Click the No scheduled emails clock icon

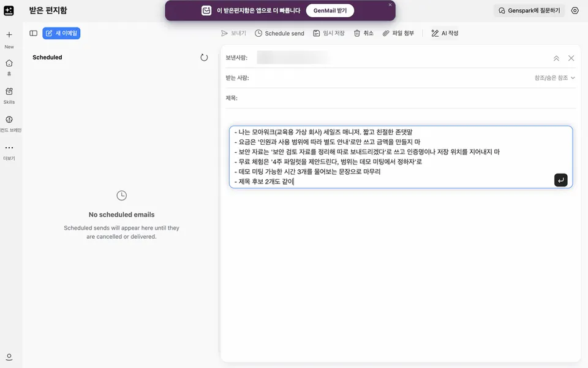tap(121, 196)
